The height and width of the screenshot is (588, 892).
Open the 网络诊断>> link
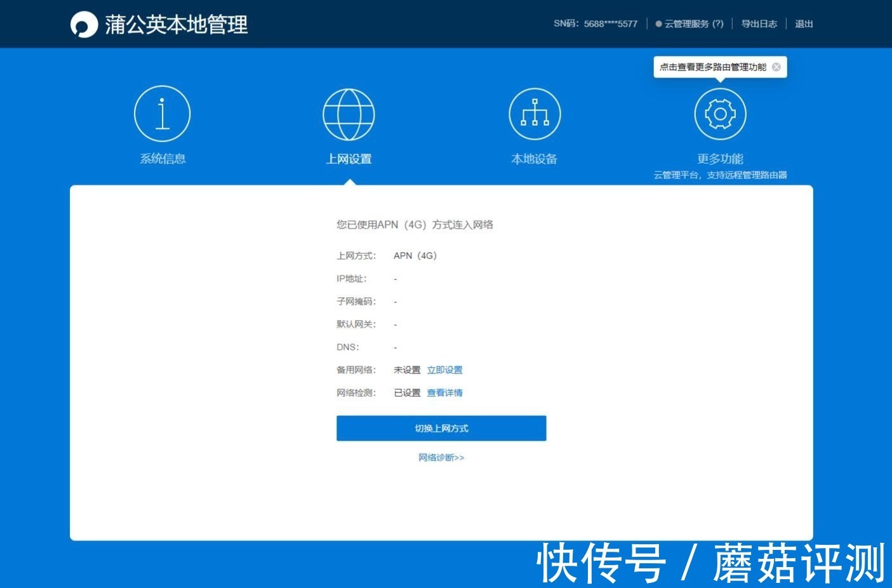point(441,457)
